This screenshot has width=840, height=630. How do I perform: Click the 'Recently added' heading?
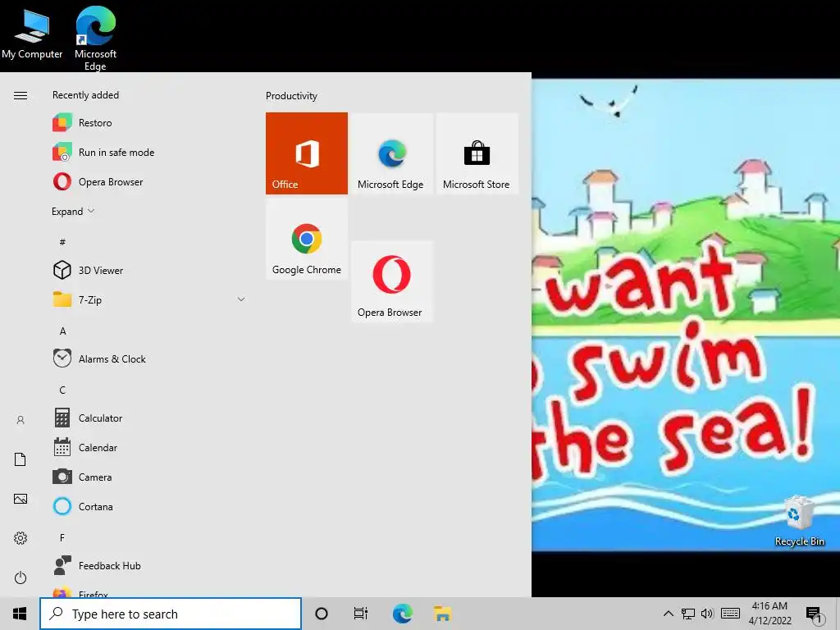[x=85, y=95]
